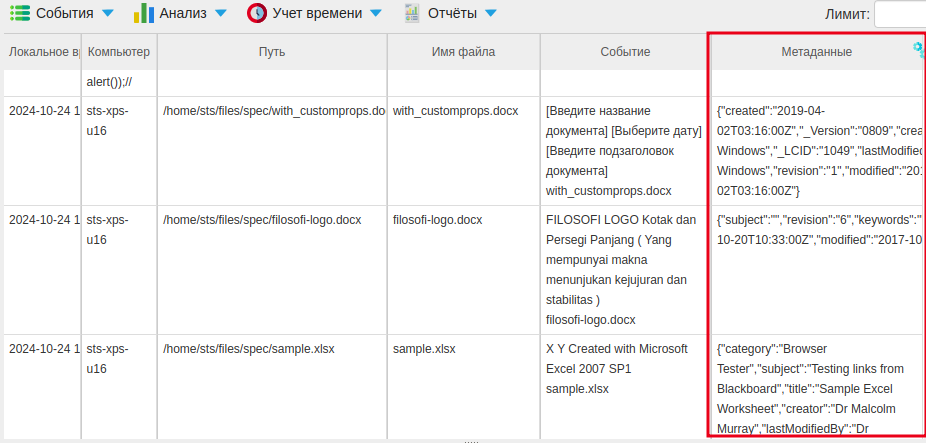Click the События list icon
Viewport: 926px width, 443px height.
pos(20,13)
